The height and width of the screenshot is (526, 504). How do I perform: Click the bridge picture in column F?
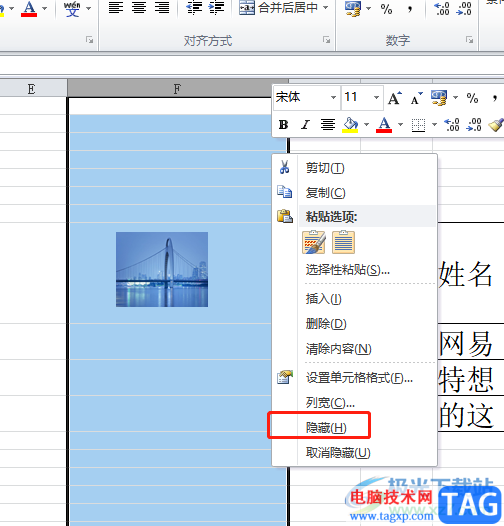coord(162,269)
